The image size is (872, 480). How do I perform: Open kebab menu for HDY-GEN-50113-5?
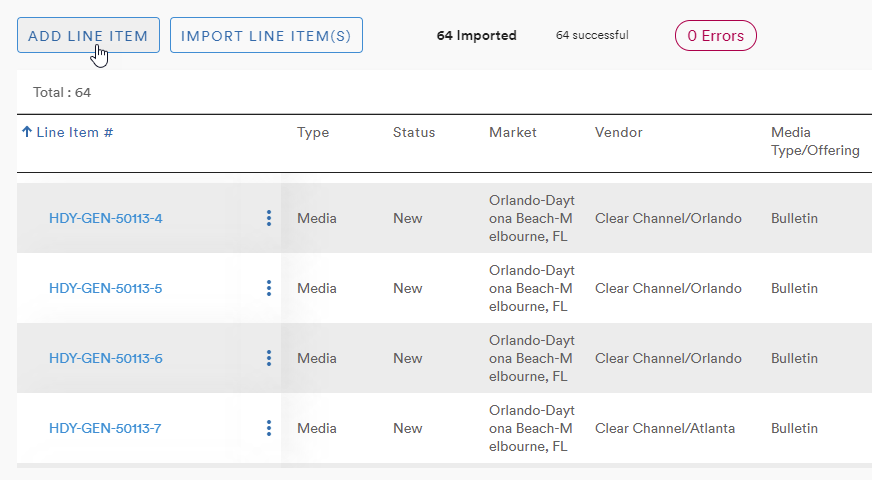pyautogui.click(x=269, y=288)
